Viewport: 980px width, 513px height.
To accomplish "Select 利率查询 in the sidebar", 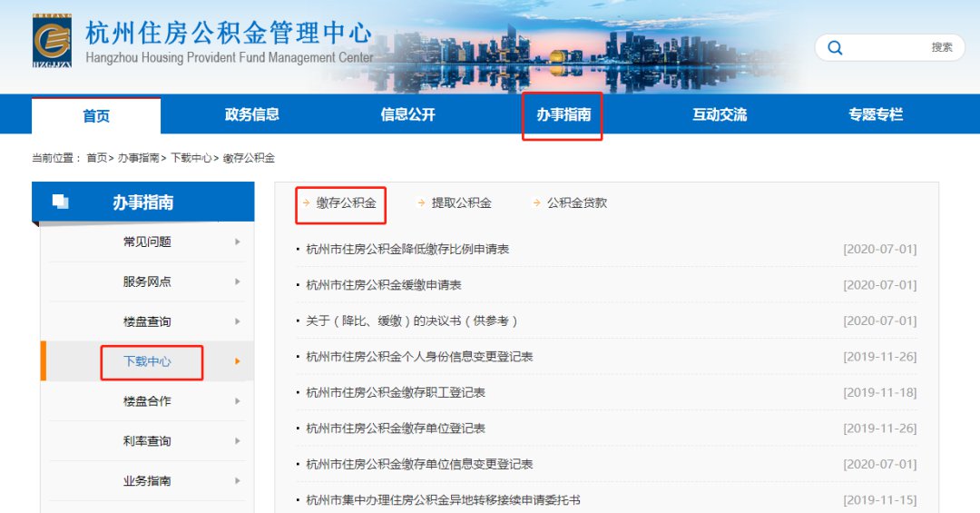I will click(x=147, y=441).
